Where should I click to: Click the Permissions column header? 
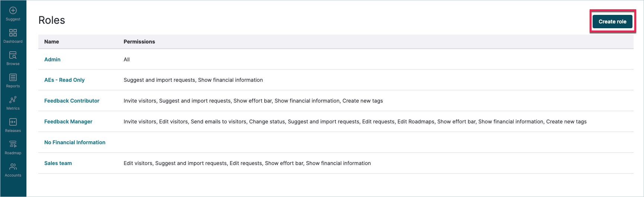point(139,42)
